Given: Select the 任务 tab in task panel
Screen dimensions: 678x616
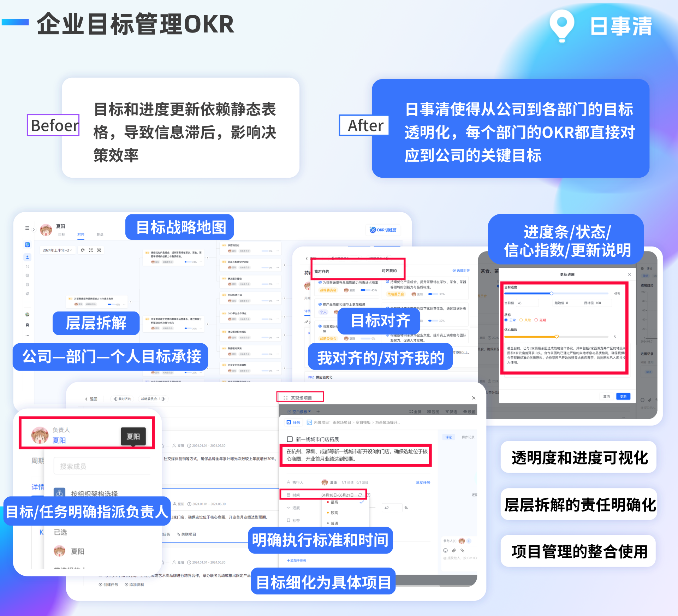Looking at the screenshot, I should tap(293, 422).
